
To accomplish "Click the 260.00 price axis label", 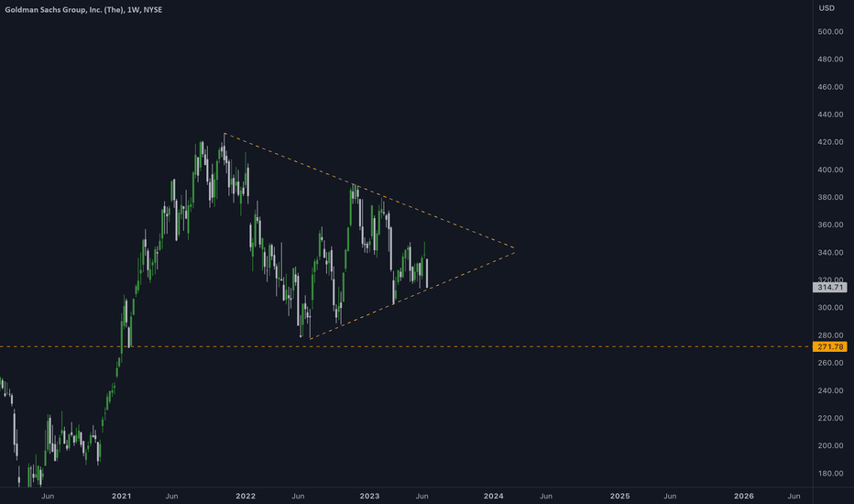I will [830, 363].
